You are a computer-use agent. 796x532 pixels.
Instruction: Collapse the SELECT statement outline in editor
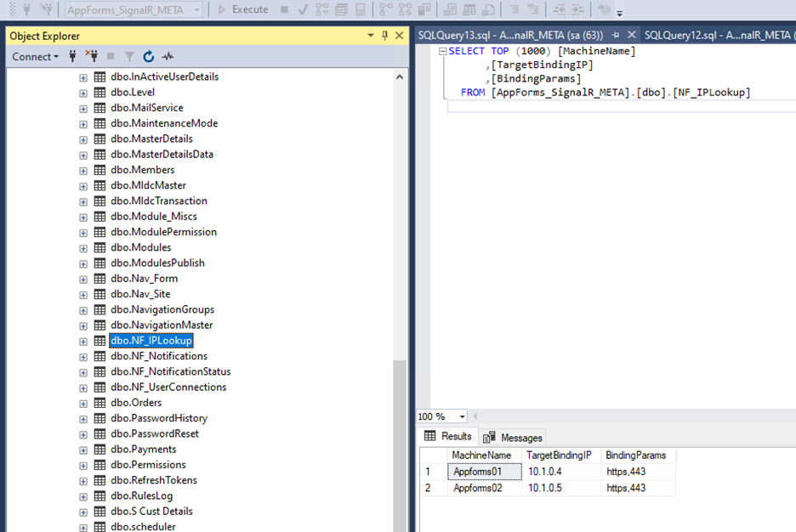[x=441, y=51]
